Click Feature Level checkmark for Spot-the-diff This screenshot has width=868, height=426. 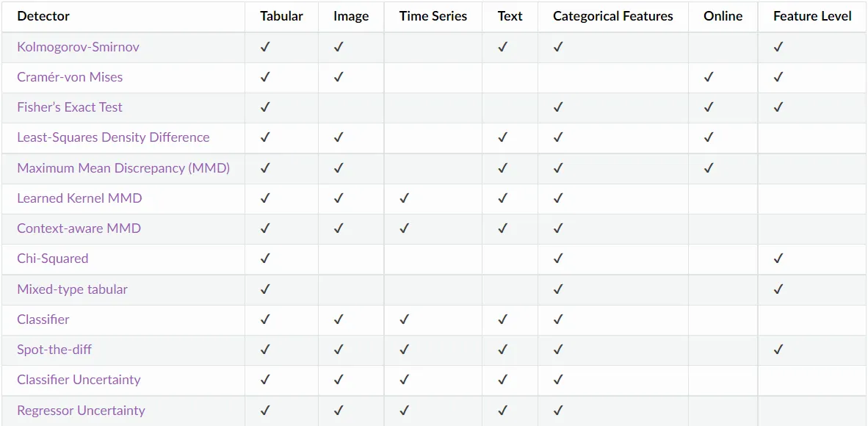point(778,350)
